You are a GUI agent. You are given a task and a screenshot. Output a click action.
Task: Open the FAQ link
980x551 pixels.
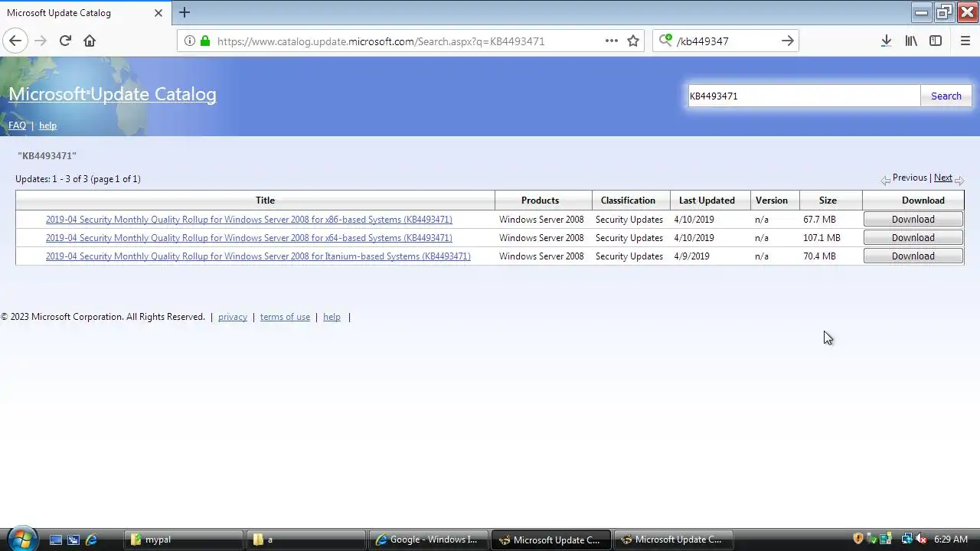[17, 126]
